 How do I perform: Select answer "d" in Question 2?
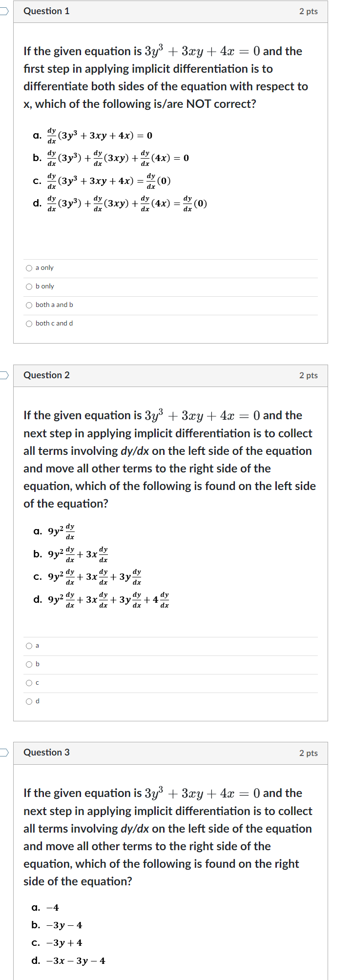(x=29, y=701)
